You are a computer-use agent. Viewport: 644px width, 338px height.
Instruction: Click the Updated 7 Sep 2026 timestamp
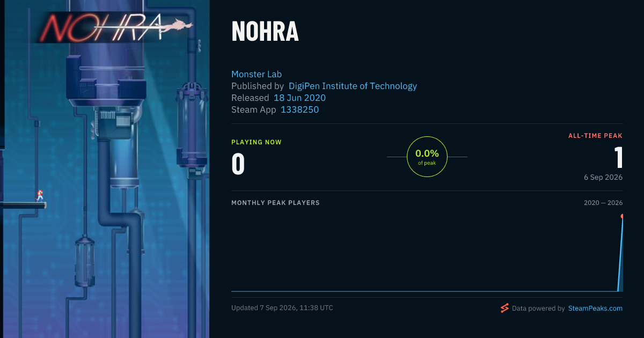click(282, 308)
